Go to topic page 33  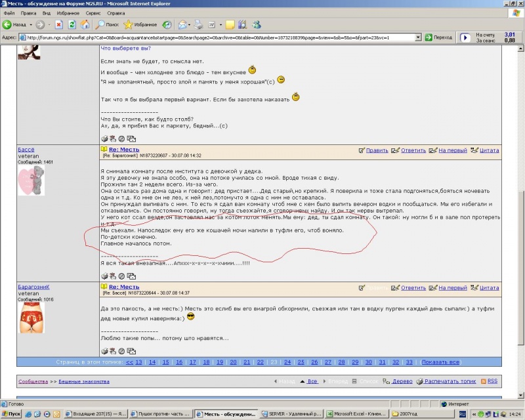(409, 362)
